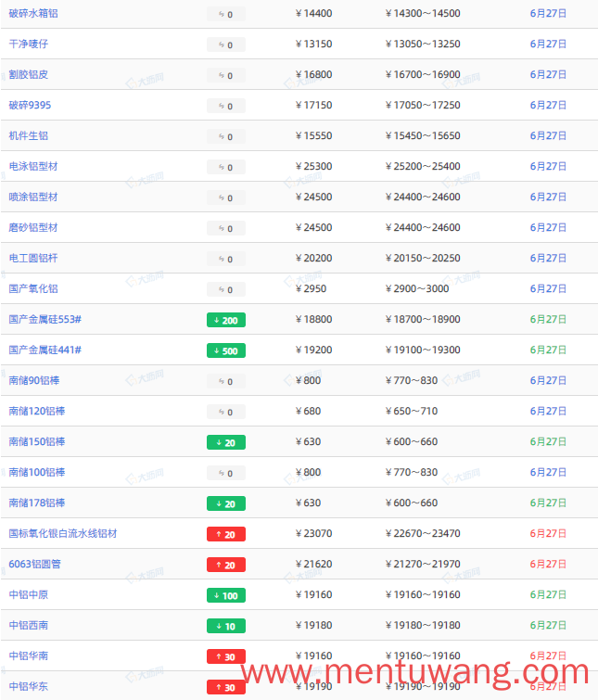598x700 pixels.
Task: Open the 南储178铝棒 product link
Action: 37,503
